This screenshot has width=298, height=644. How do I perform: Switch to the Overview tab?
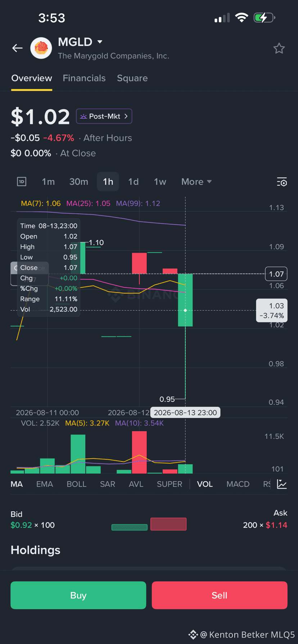pos(32,78)
